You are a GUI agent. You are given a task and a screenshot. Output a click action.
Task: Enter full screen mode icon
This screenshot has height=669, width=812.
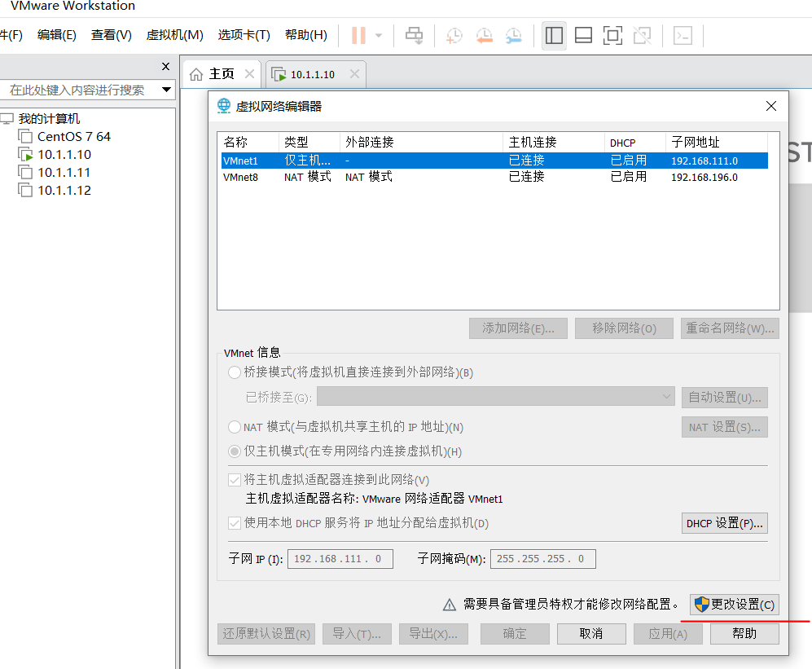click(x=612, y=36)
